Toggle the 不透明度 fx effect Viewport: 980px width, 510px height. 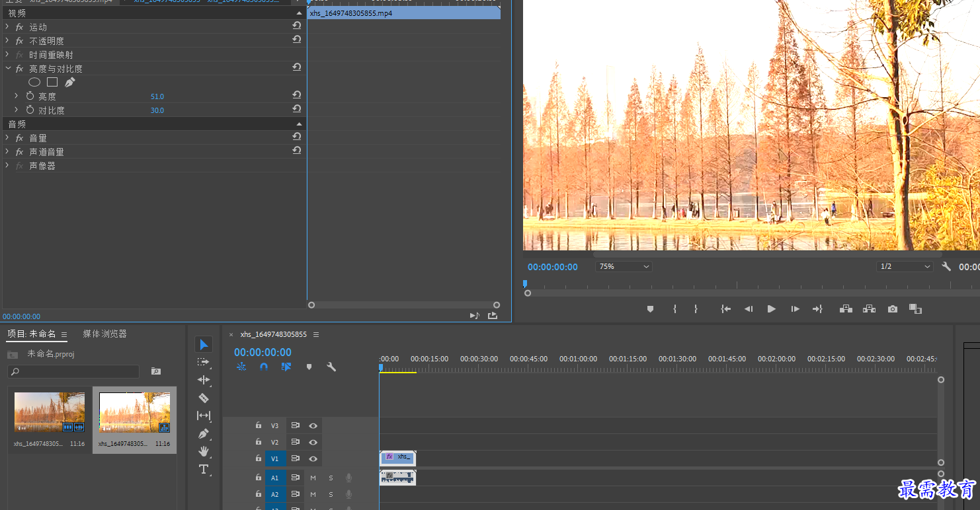20,41
